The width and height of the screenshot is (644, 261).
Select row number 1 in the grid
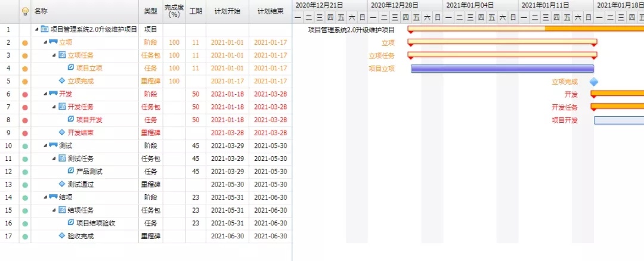click(10, 30)
